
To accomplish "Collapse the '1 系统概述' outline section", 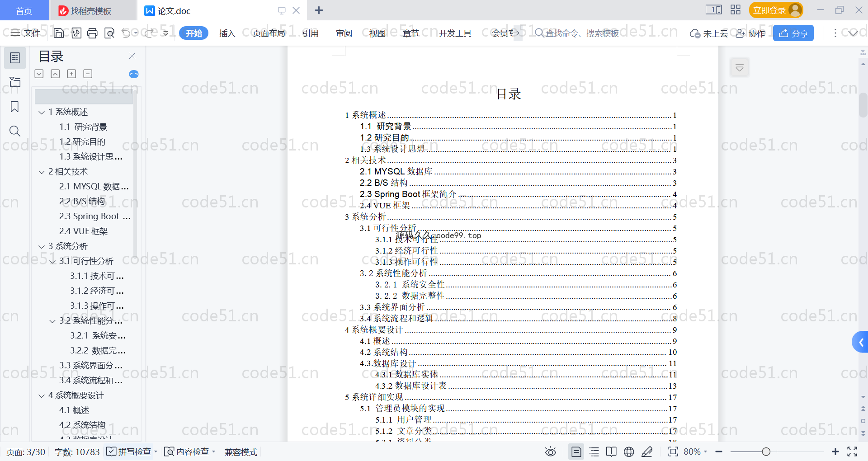I will tap(42, 112).
